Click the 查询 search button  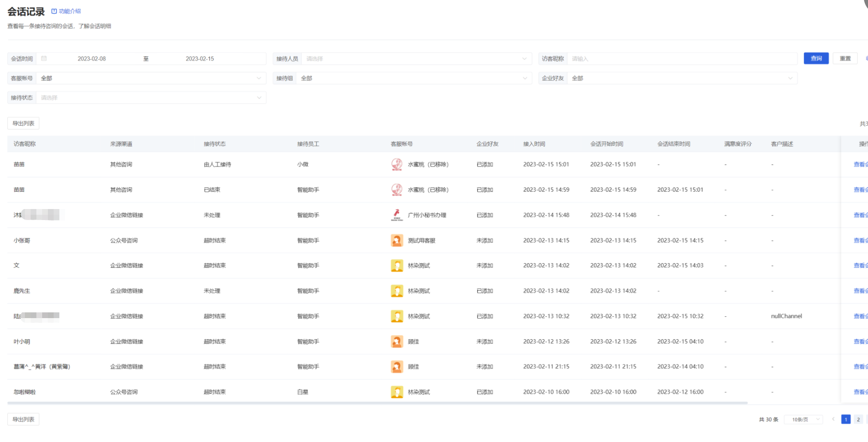point(816,58)
